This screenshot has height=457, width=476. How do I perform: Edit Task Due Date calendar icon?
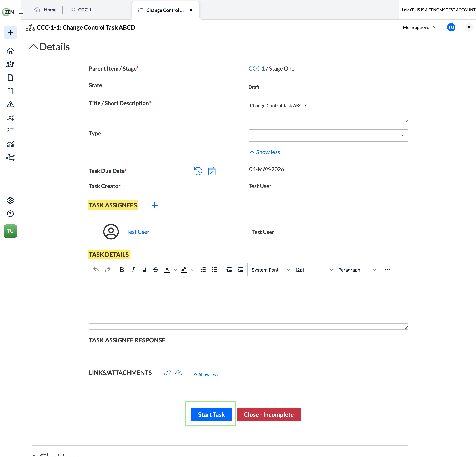[212, 171]
